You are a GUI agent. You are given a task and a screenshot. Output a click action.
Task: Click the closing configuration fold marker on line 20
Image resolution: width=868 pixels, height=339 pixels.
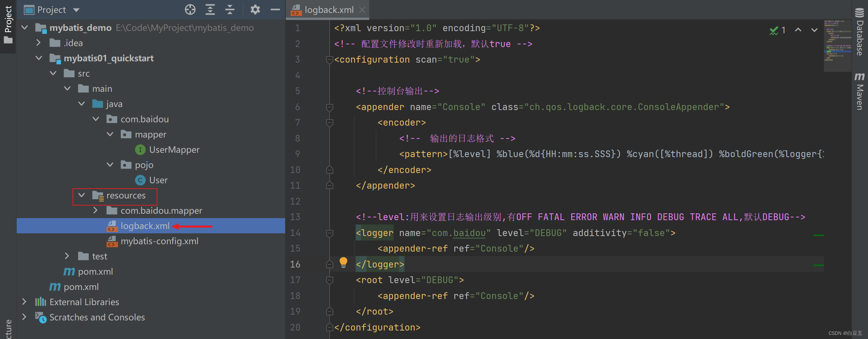click(x=329, y=327)
